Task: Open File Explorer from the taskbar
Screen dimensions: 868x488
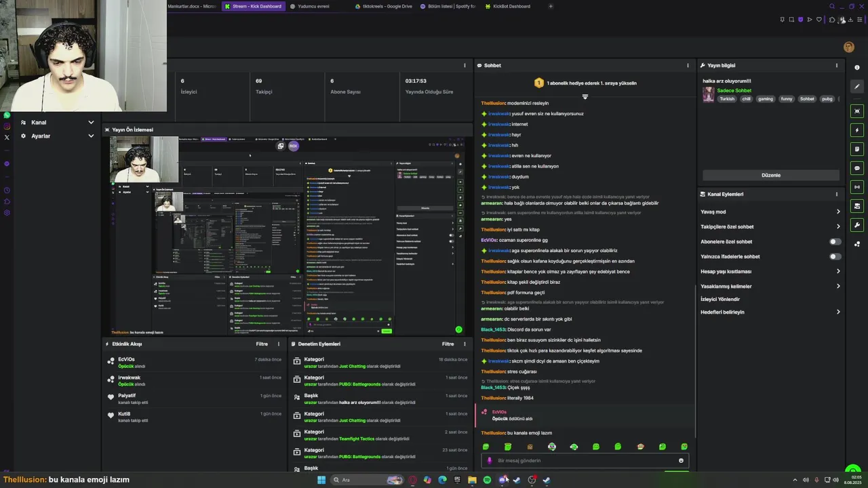Action: [472, 480]
